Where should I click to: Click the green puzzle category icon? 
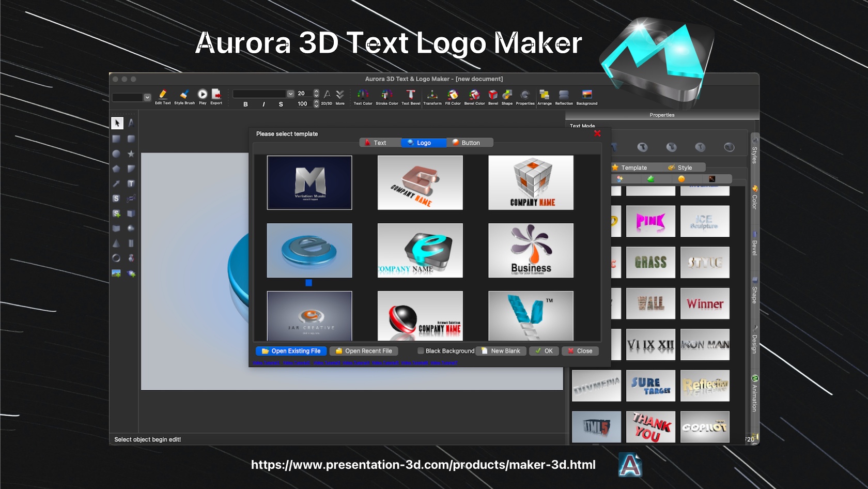click(x=650, y=179)
